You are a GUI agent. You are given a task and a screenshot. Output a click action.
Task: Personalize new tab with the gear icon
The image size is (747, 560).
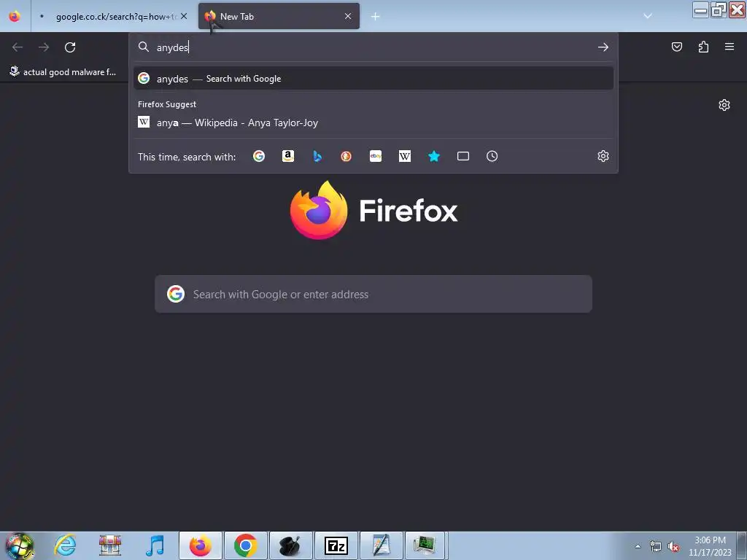[724, 105]
